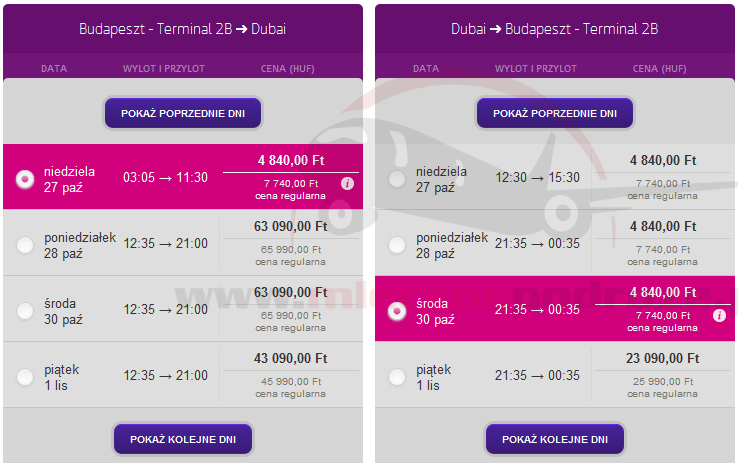This screenshot has height=463, width=738.
Task: Click Dubai → Budapeszt - Terminal 2B header
Action: [x=554, y=29]
